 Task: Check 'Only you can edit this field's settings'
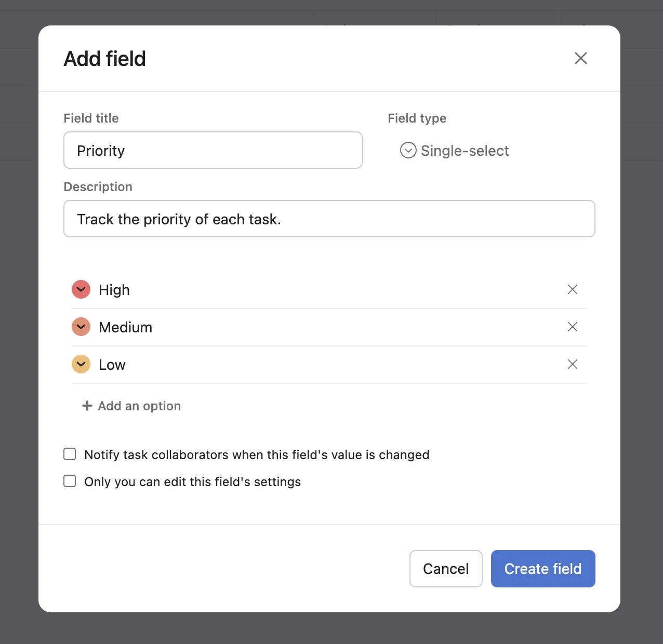70,481
